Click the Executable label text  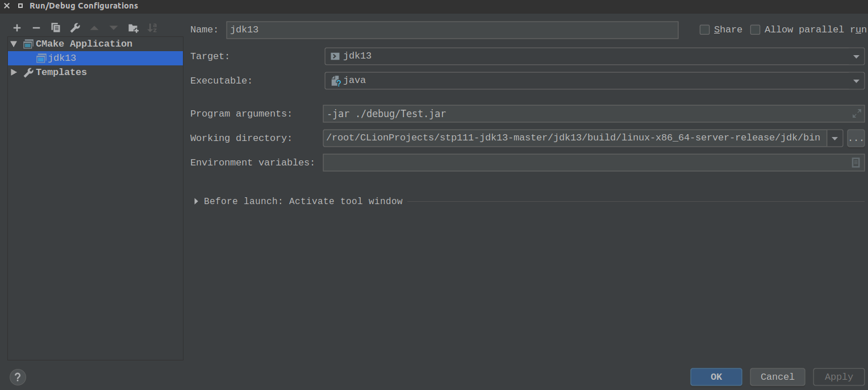pos(222,81)
